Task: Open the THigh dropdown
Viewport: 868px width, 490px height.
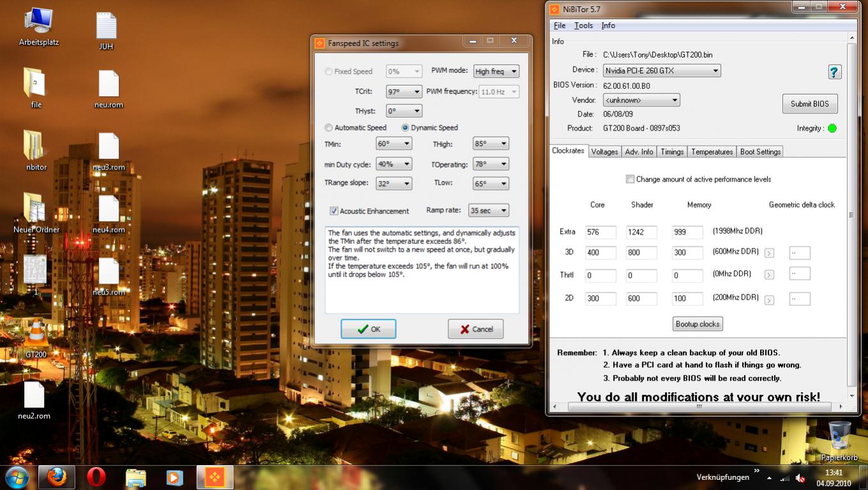Action: [x=491, y=144]
